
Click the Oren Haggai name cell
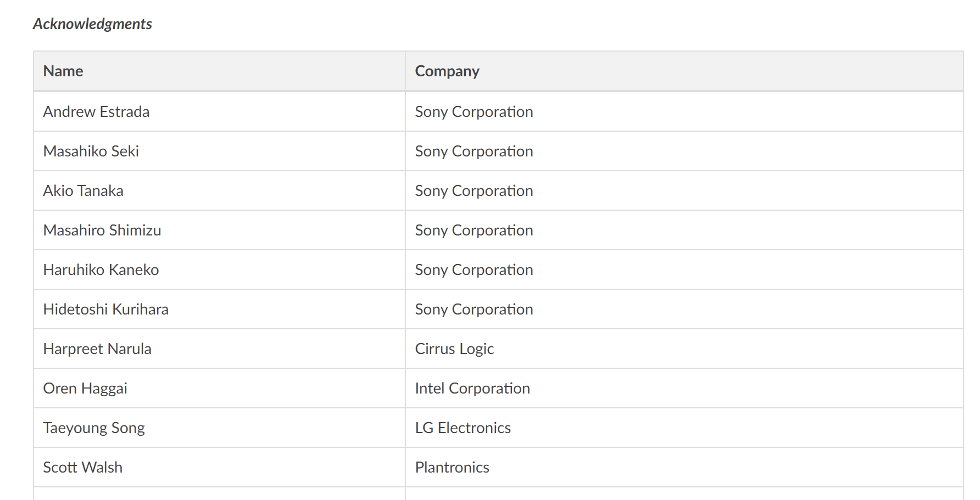click(x=85, y=389)
